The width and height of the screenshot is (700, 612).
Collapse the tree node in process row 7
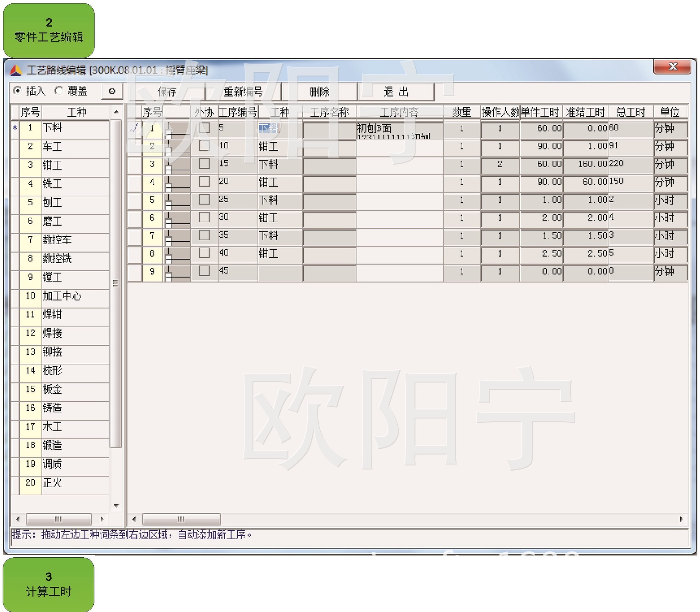pyautogui.click(x=168, y=241)
